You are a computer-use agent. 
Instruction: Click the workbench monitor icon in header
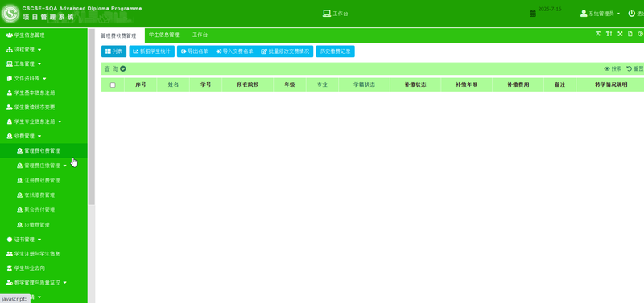pos(327,14)
